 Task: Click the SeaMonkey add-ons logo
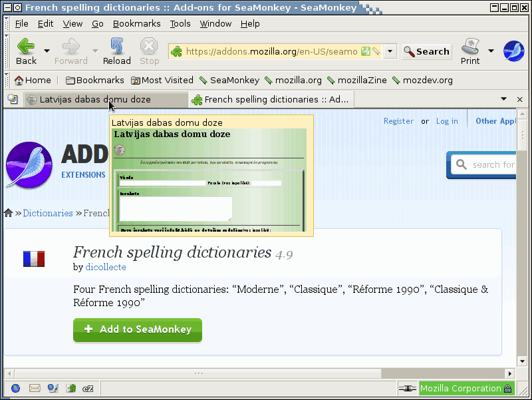(x=29, y=164)
